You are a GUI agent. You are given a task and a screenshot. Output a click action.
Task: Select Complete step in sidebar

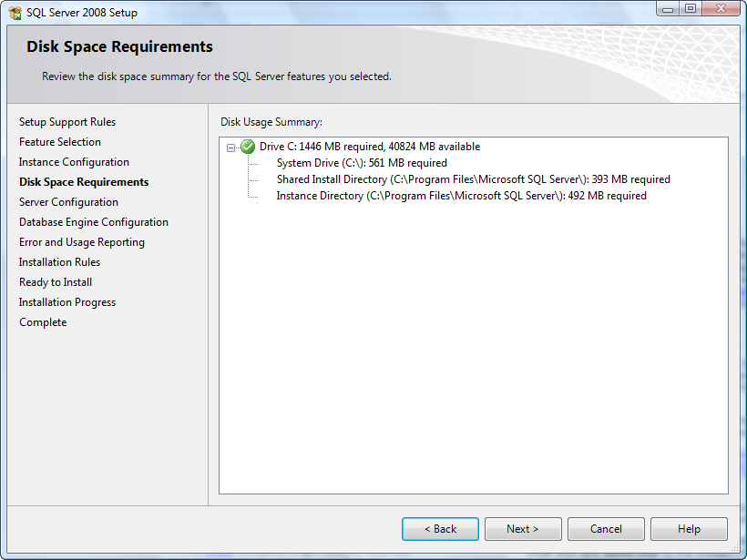[x=43, y=322]
